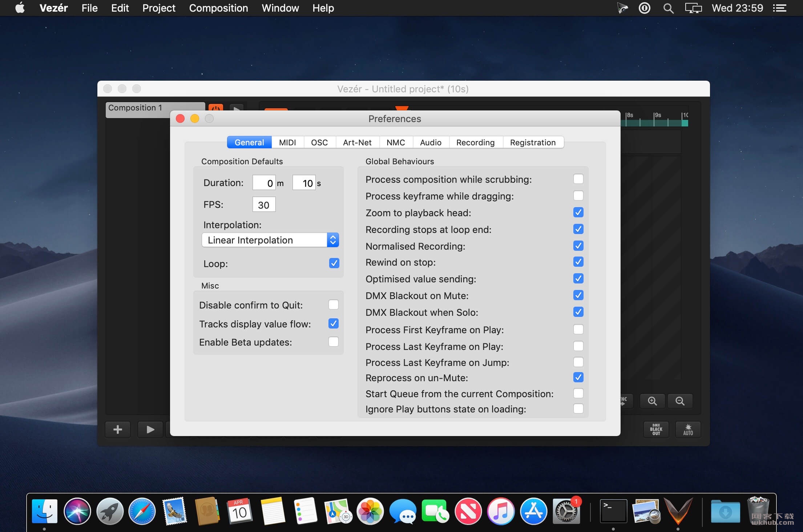This screenshot has width=803, height=532.
Task: Toggle Tracks display value flow checkbox
Action: (x=333, y=323)
